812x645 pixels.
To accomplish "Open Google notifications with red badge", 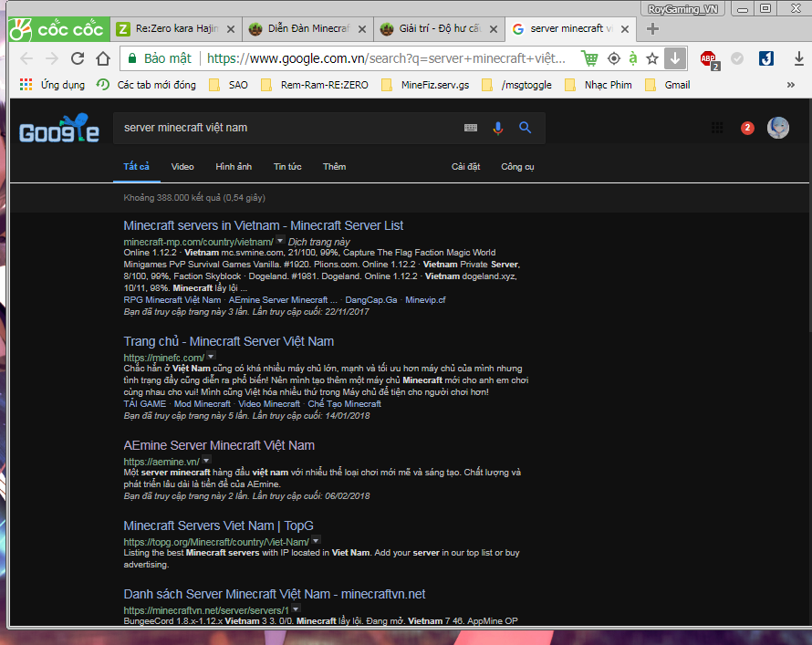I will 748,128.
